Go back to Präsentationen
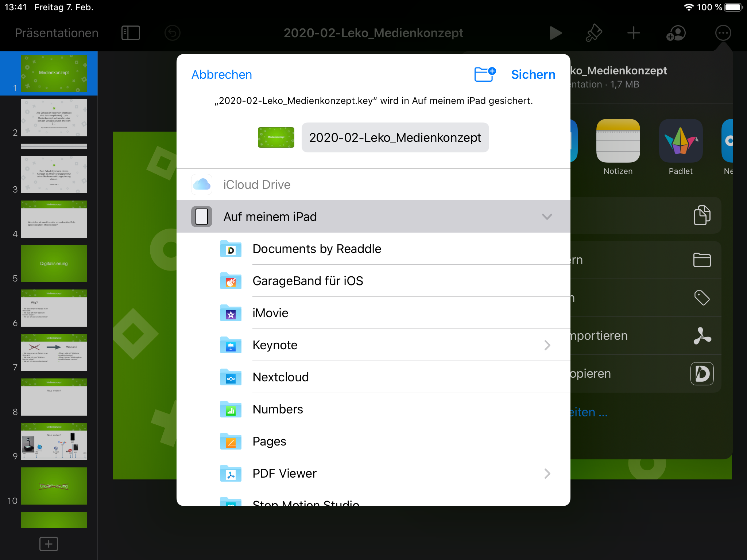This screenshot has height=560, width=747. pyautogui.click(x=57, y=33)
